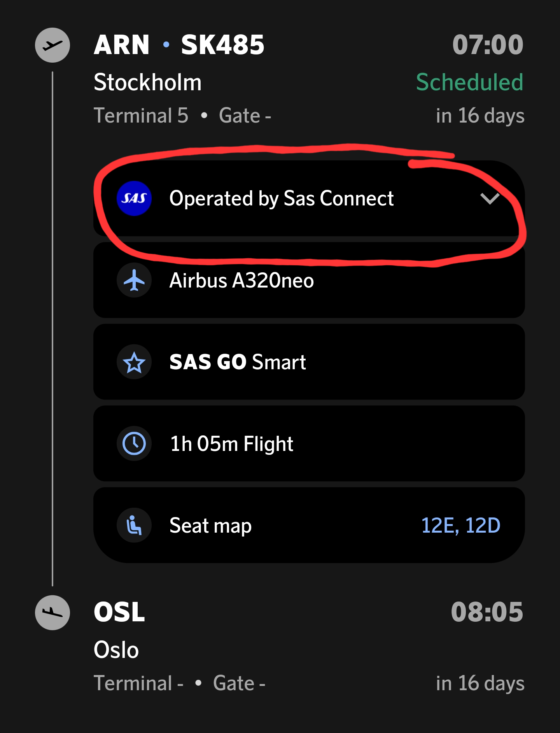Screen dimensions: 560x733
Task: Click the SAS airline logo icon
Action: click(x=134, y=198)
